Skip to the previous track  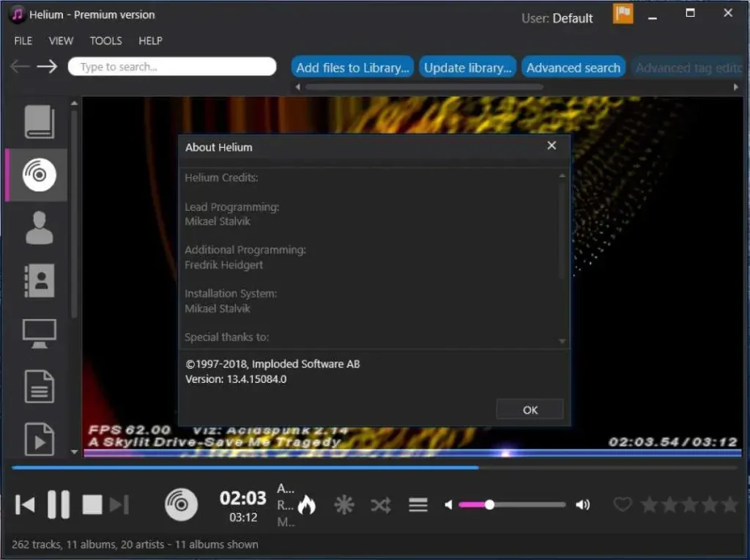tap(25, 504)
